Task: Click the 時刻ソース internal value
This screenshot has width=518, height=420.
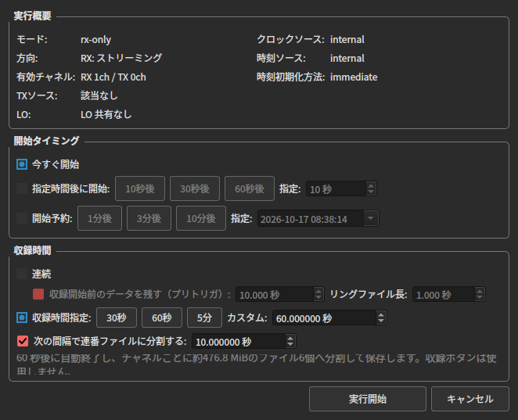Action: pos(347,58)
